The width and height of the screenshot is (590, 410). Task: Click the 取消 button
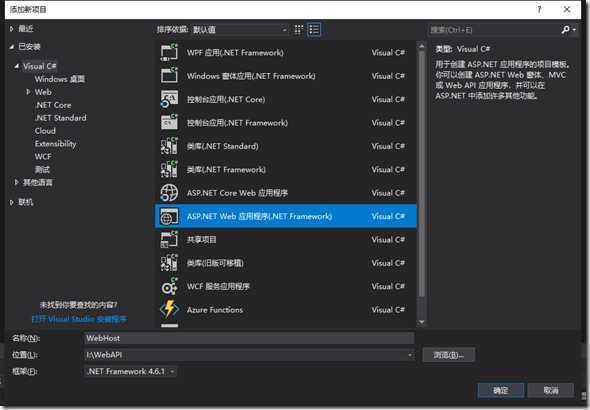550,390
